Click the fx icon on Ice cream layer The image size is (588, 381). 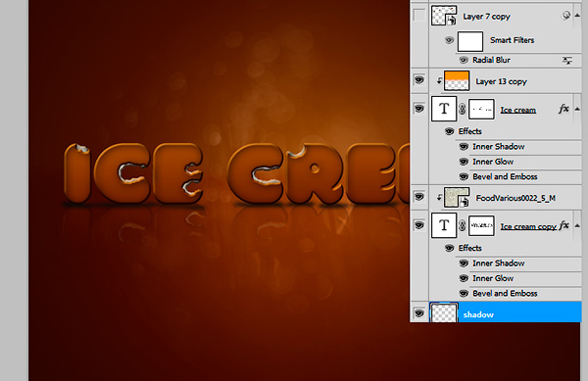tap(563, 109)
